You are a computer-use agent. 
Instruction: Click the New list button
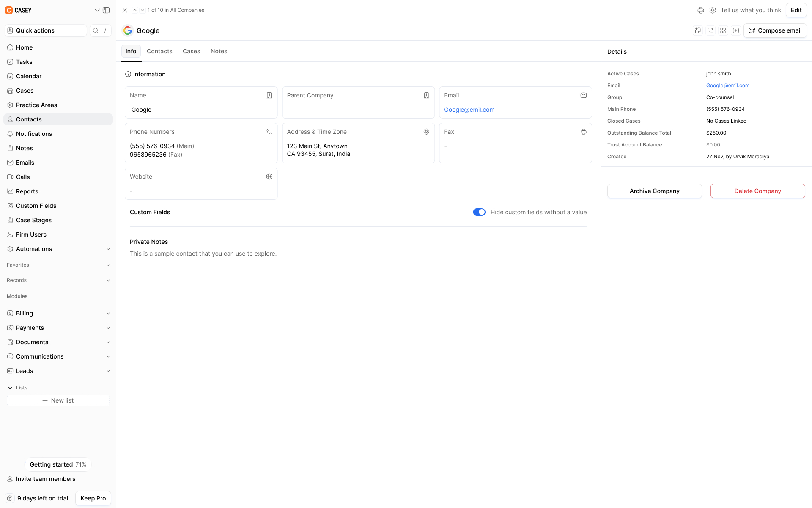coord(58,400)
